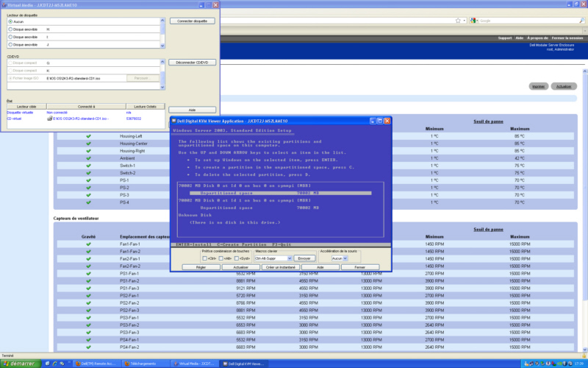This screenshot has height=368, width=588.
Task: Open 'Support' link in browser page header
Action: [504, 38]
